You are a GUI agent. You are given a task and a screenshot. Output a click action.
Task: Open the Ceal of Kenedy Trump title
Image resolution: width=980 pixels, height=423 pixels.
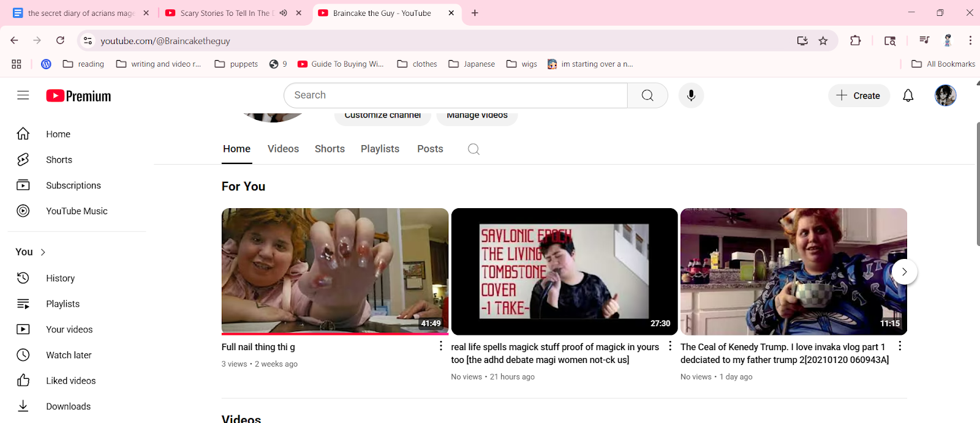pos(785,353)
